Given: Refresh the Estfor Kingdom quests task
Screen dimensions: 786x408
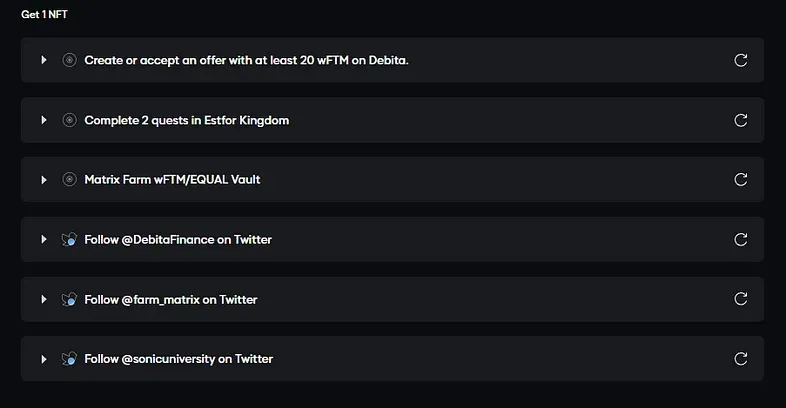Looking at the screenshot, I should pyautogui.click(x=741, y=120).
